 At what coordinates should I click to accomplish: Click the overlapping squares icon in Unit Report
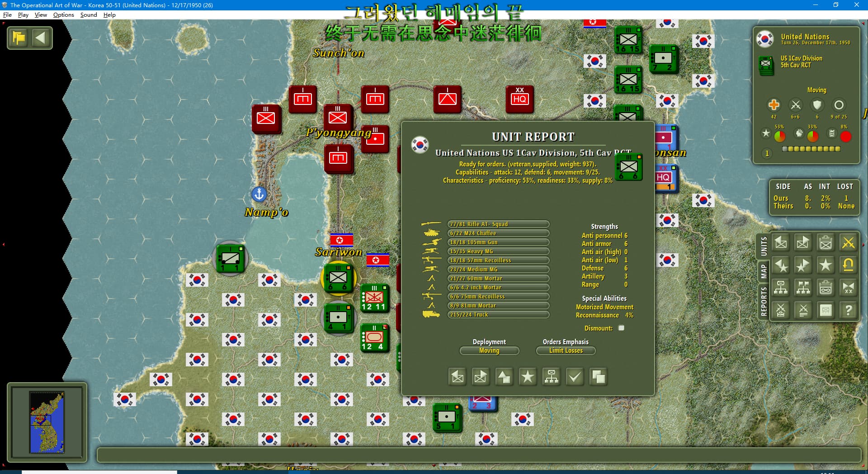click(598, 376)
